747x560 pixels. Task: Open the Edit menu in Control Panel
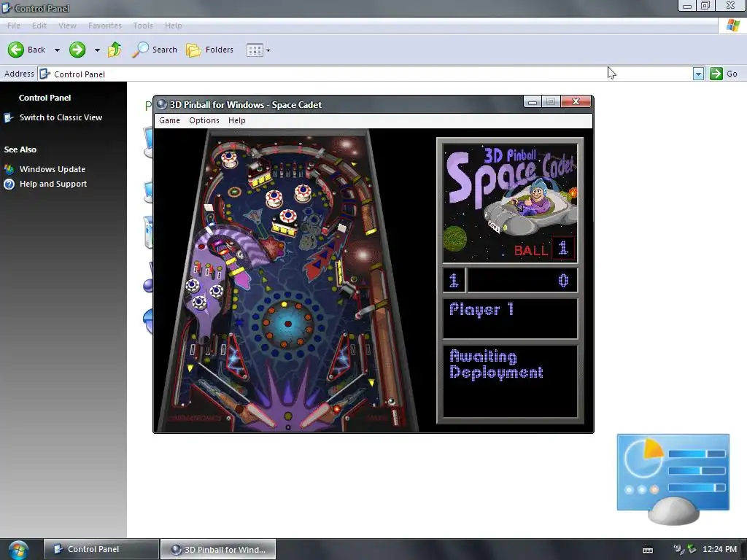click(x=39, y=26)
